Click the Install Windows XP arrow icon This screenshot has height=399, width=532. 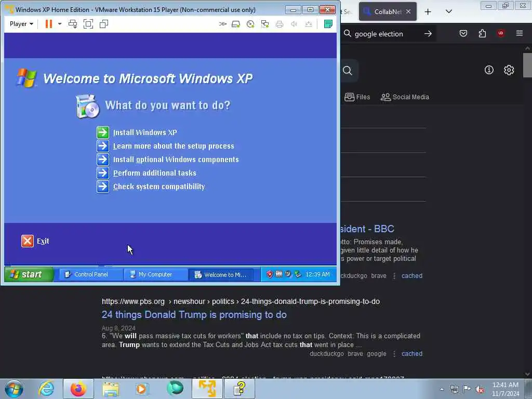(x=103, y=132)
